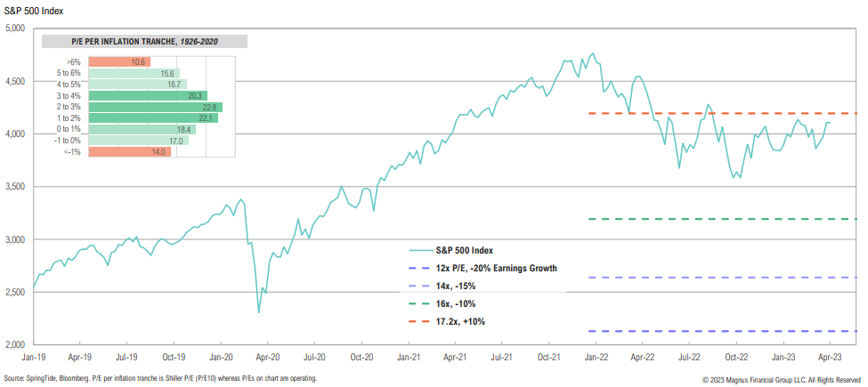Click the >6% bar showing 10.6
The image size is (868, 387).
[x=120, y=61]
